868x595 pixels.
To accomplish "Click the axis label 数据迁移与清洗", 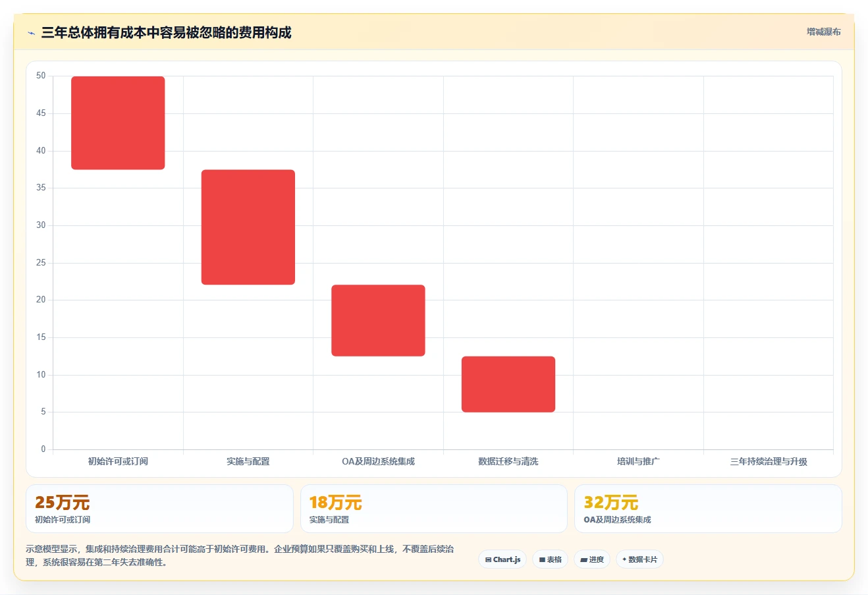I will pos(508,461).
